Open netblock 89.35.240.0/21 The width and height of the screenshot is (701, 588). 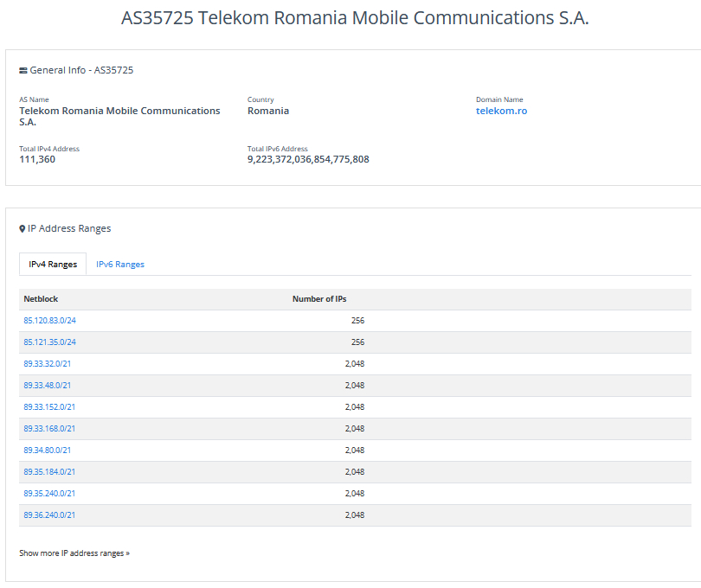[49, 493]
